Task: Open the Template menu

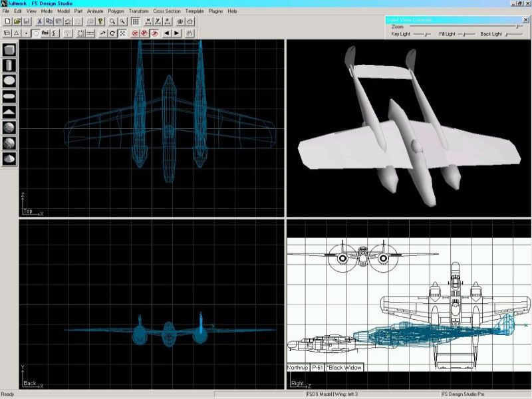Action: (x=195, y=11)
